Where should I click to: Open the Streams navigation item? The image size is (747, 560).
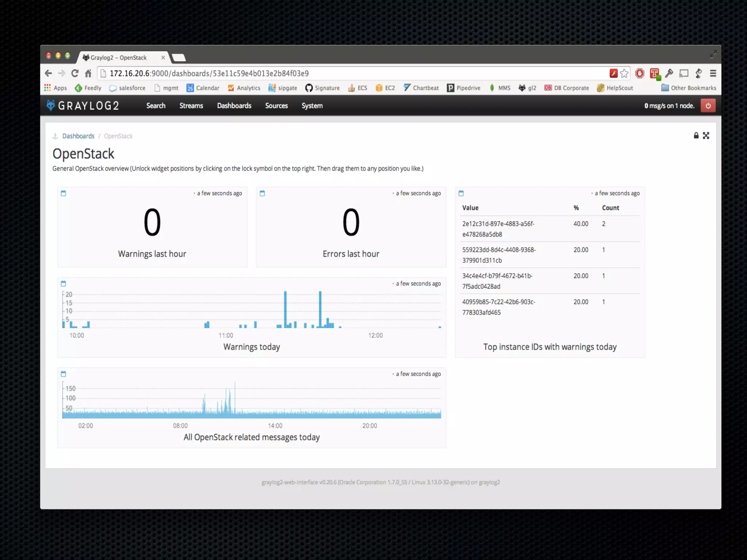point(191,106)
